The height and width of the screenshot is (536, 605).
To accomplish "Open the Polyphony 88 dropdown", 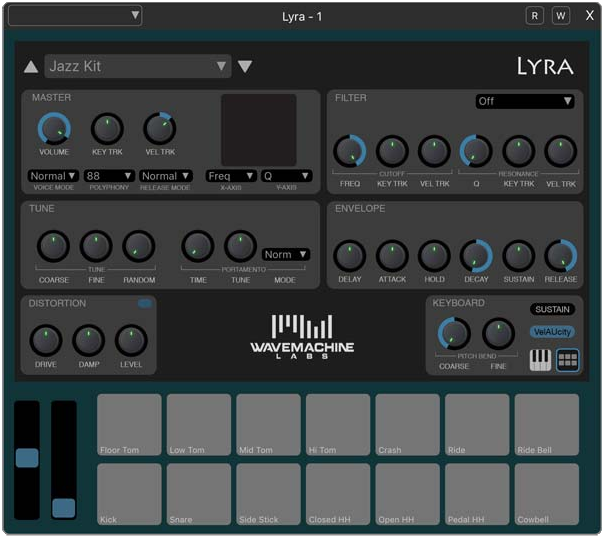I will 109,176.
